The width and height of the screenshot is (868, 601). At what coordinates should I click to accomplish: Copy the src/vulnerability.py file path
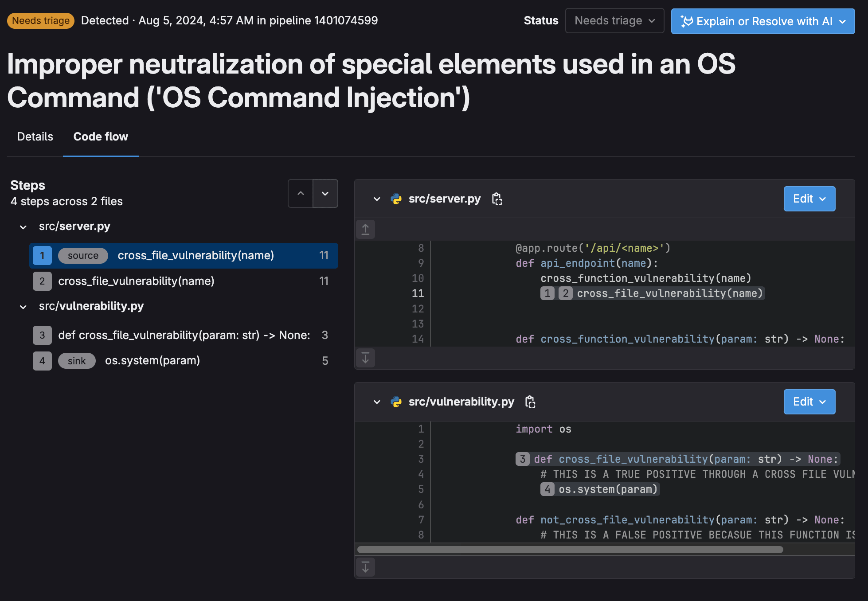(x=530, y=402)
